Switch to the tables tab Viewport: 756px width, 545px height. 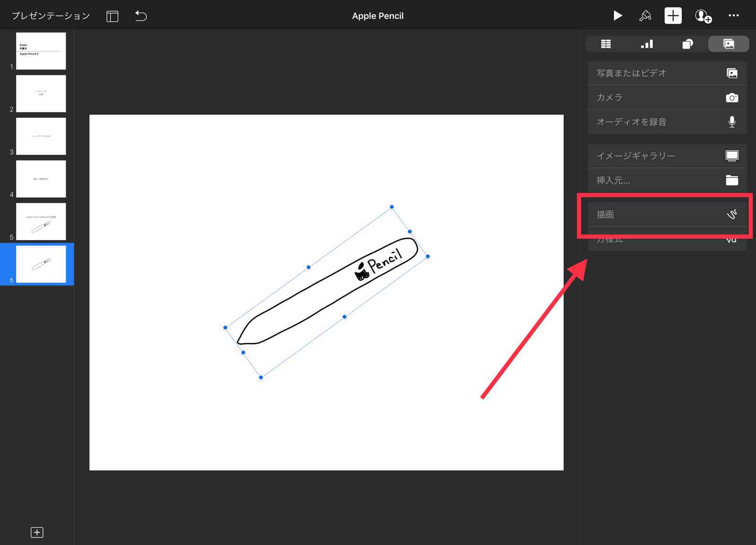(x=606, y=44)
